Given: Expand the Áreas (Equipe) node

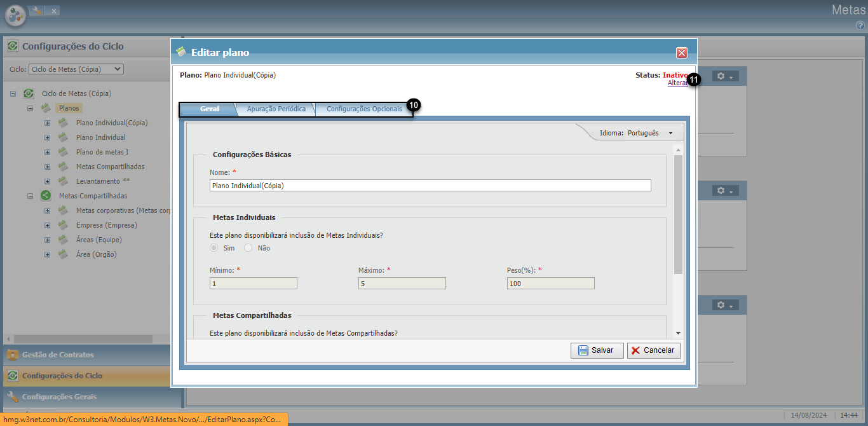Looking at the screenshot, I should 47,240.
